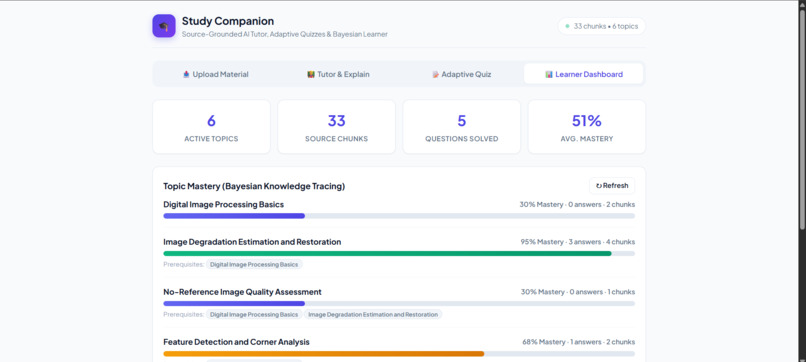Click 30% Mastery · 0 answers · 2 chunks
The image size is (806, 362).
(577, 205)
